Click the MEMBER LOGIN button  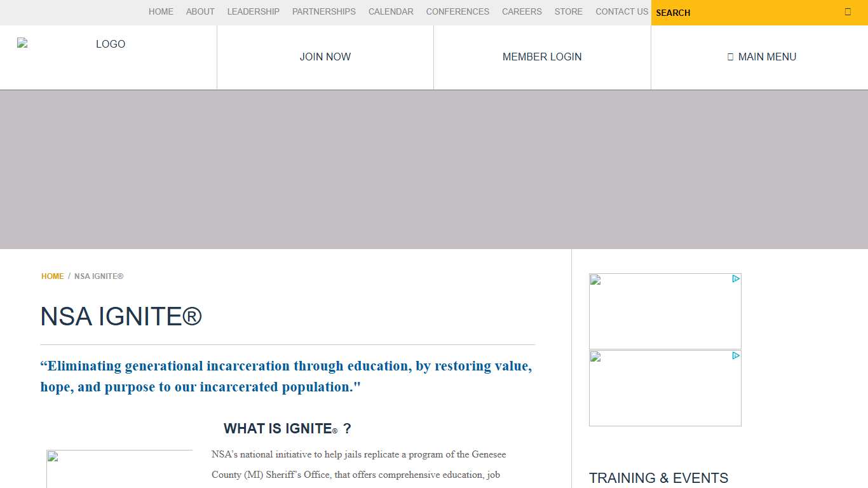point(541,57)
